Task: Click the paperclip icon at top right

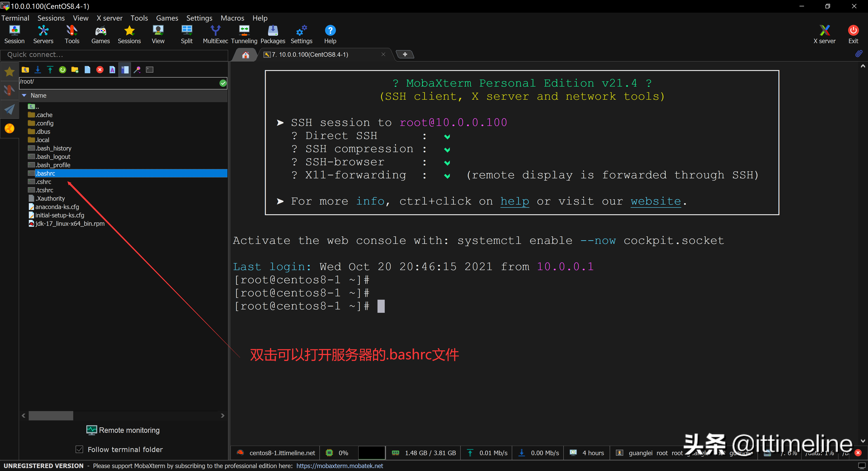Action: (x=859, y=54)
